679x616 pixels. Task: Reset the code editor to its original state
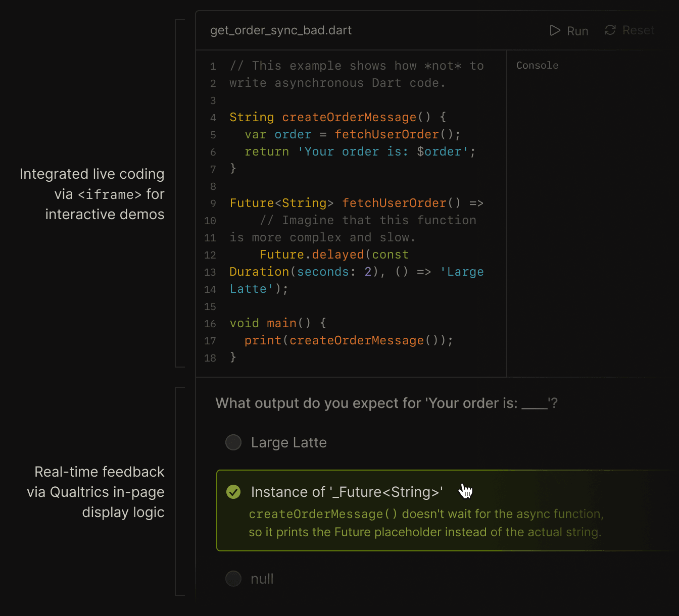pyautogui.click(x=629, y=30)
